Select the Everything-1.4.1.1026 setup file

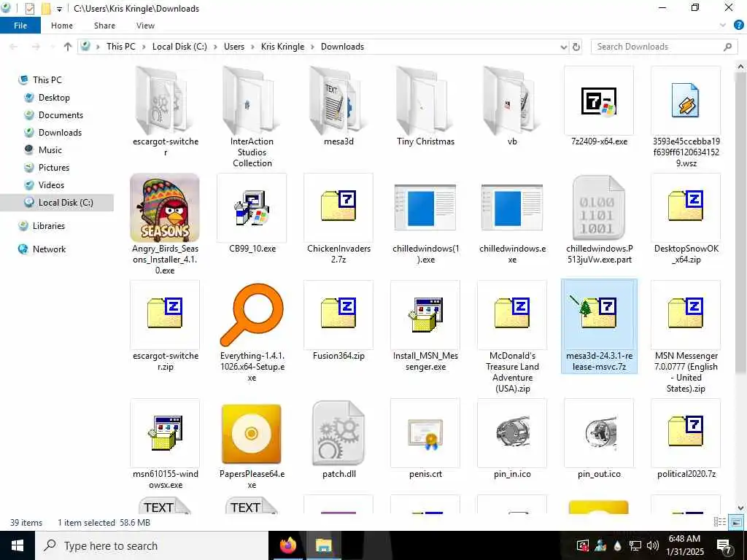pyautogui.click(x=252, y=332)
